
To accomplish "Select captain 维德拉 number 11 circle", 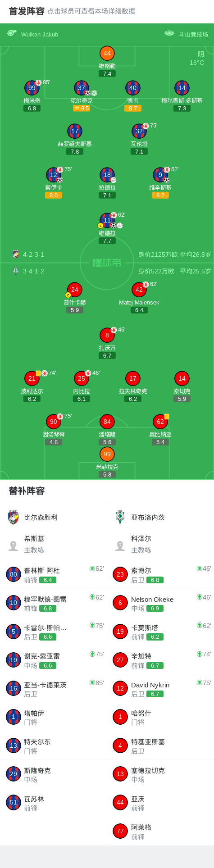I will tap(107, 220).
